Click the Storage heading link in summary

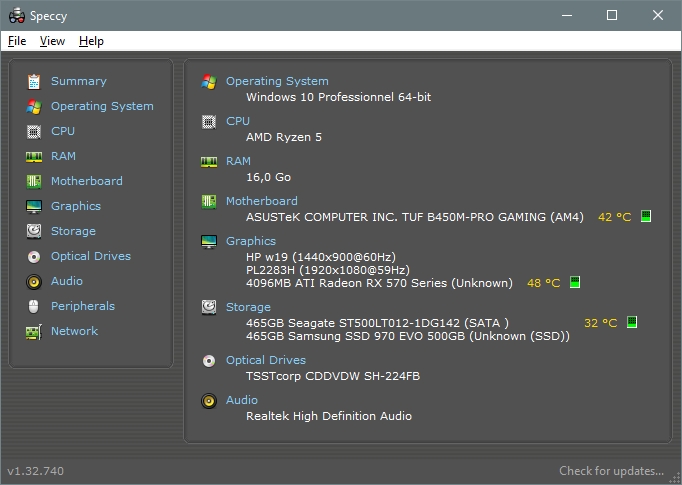(x=248, y=308)
